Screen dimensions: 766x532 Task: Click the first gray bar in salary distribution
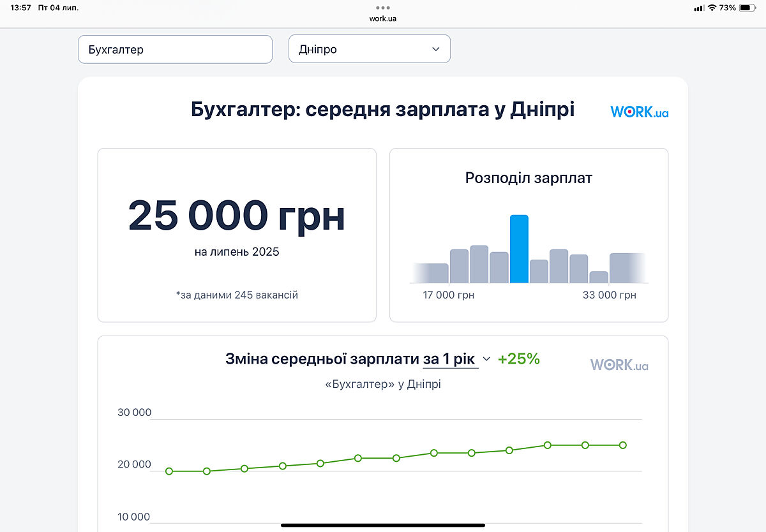pyautogui.click(x=430, y=273)
